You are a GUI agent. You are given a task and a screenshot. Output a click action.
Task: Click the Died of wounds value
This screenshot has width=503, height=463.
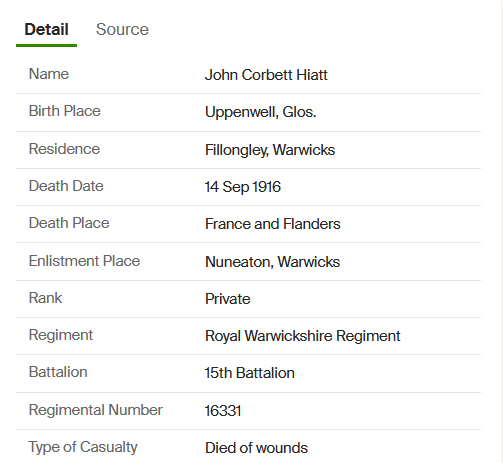[256, 448]
